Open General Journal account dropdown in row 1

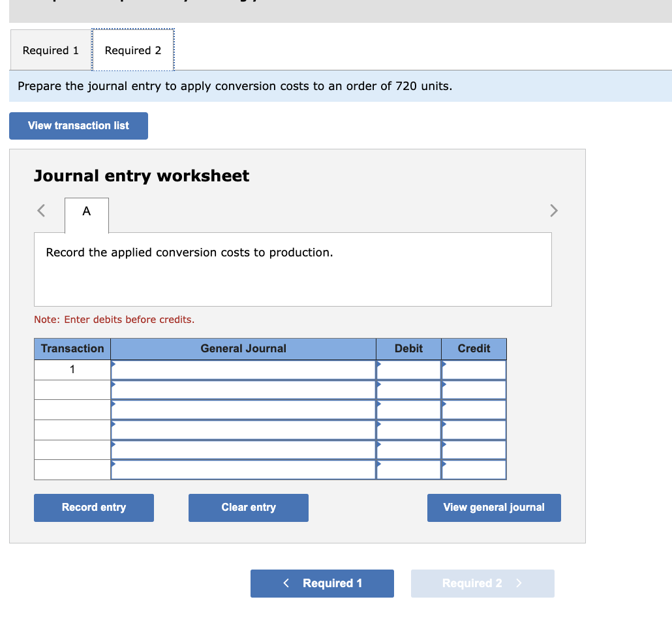pos(243,370)
